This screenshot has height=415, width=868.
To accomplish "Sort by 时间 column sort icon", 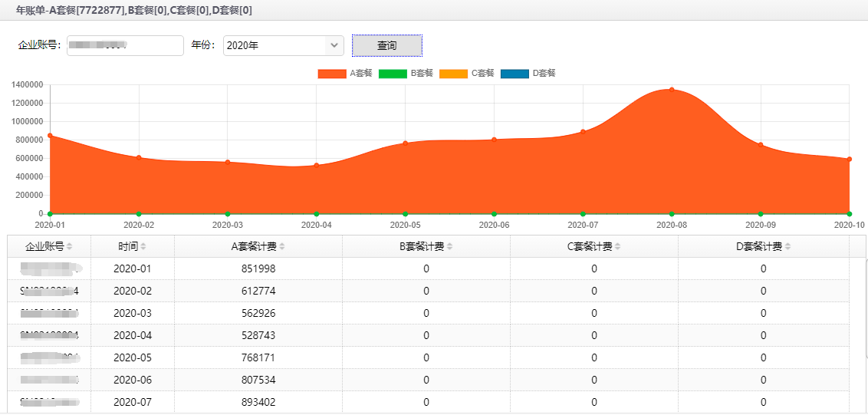I will pos(143,246).
